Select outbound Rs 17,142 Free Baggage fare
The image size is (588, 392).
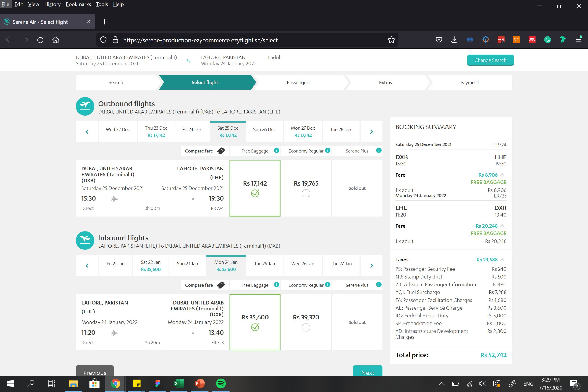(x=255, y=188)
